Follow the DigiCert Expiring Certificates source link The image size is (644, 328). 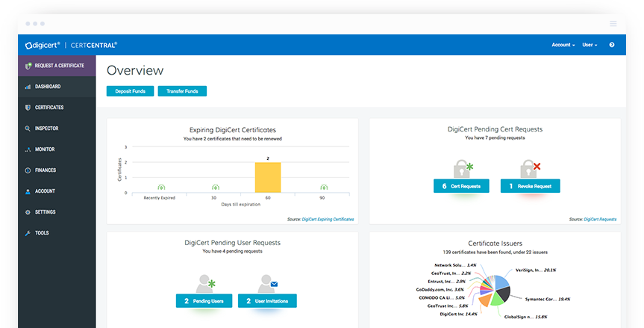328,220
